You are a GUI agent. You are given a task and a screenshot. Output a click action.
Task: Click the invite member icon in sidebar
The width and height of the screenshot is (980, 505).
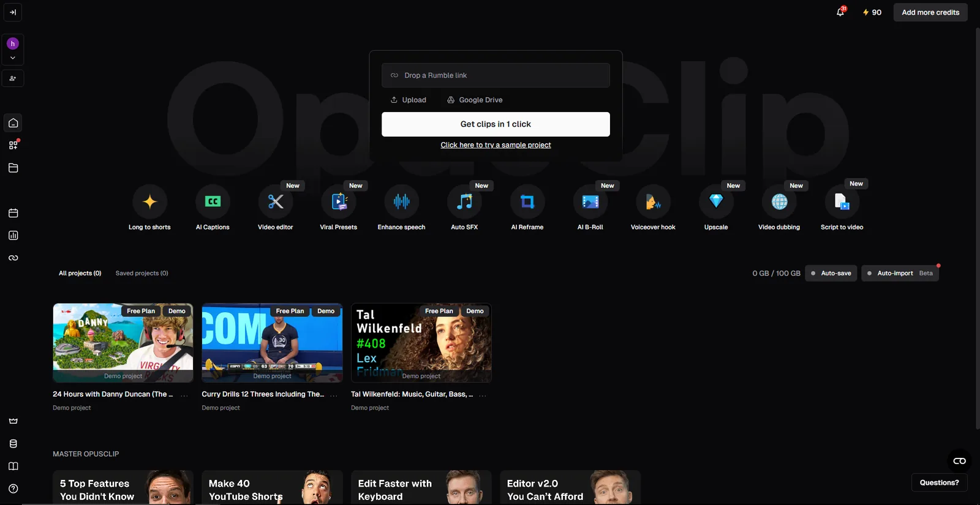[x=13, y=78]
